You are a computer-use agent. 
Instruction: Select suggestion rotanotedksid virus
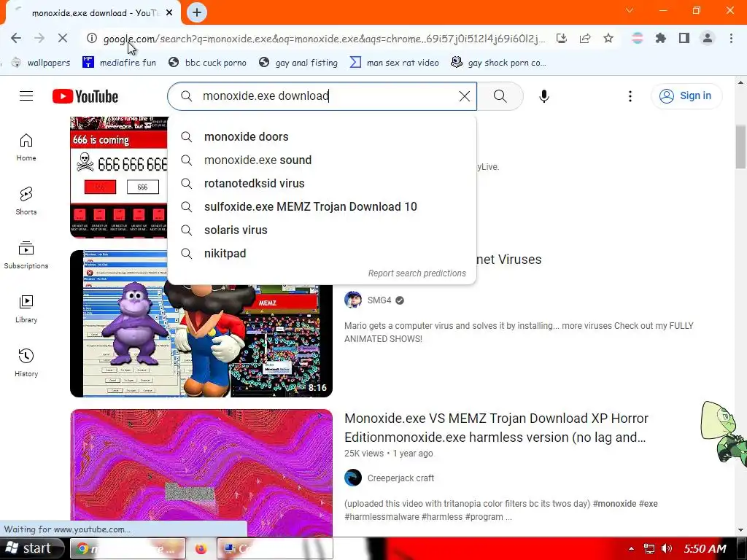[322, 183]
